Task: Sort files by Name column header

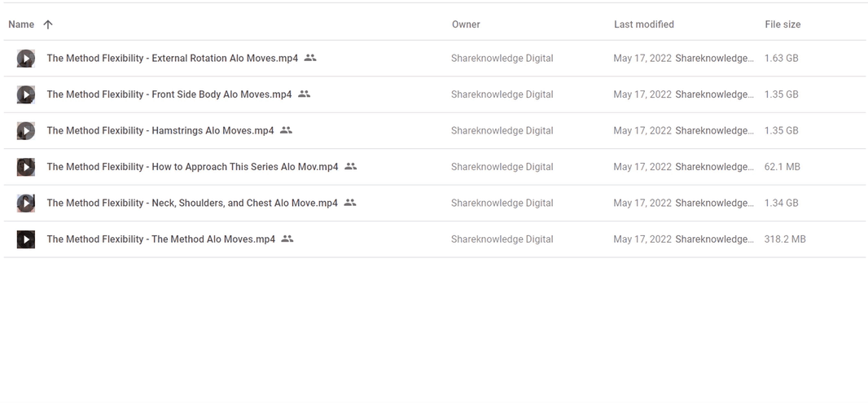Action: click(x=21, y=24)
